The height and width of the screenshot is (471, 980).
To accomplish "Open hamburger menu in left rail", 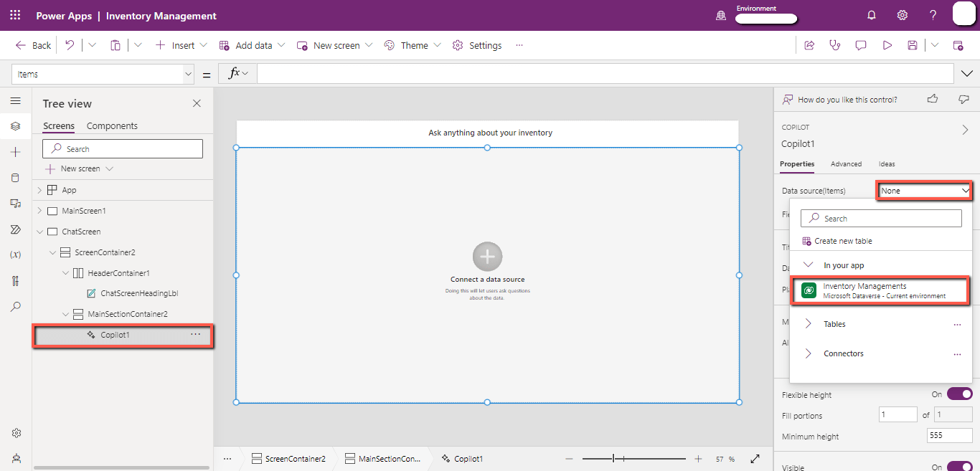I will point(16,101).
